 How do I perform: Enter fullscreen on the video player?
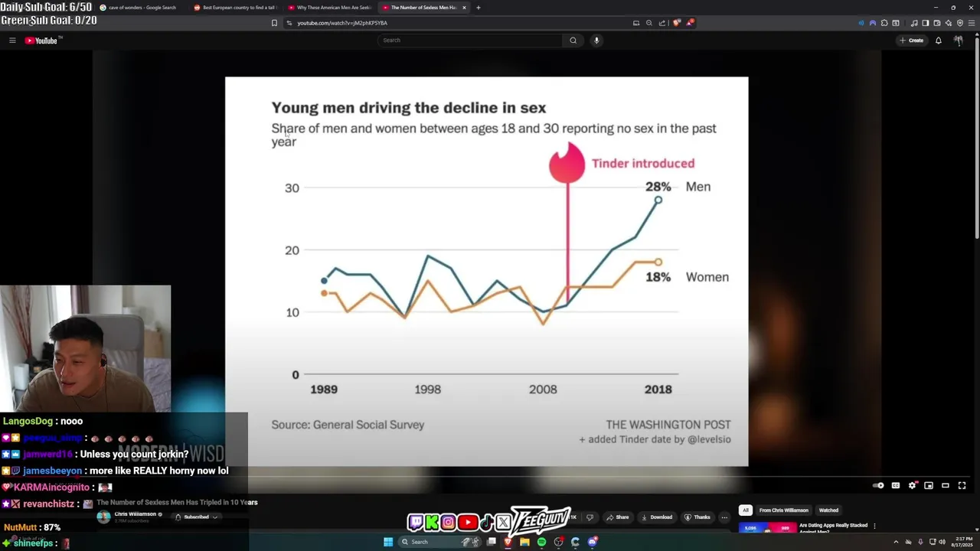(962, 485)
